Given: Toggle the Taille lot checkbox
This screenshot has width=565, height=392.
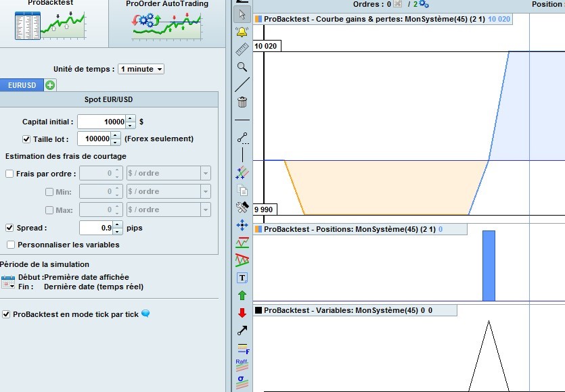Looking at the screenshot, I should 26,139.
